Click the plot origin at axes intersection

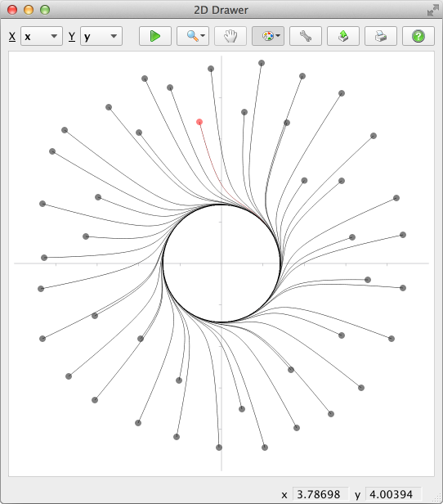click(221, 263)
